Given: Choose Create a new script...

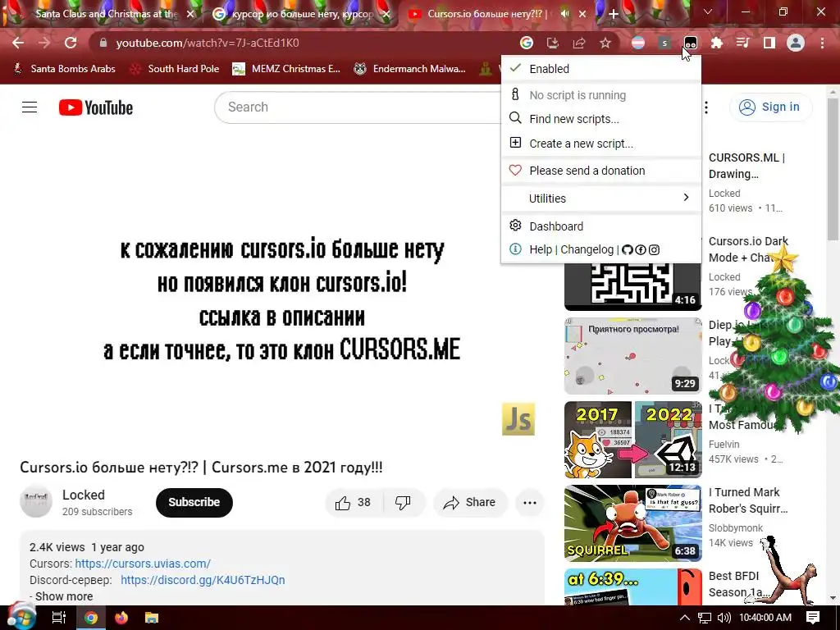Looking at the screenshot, I should 601,144.
